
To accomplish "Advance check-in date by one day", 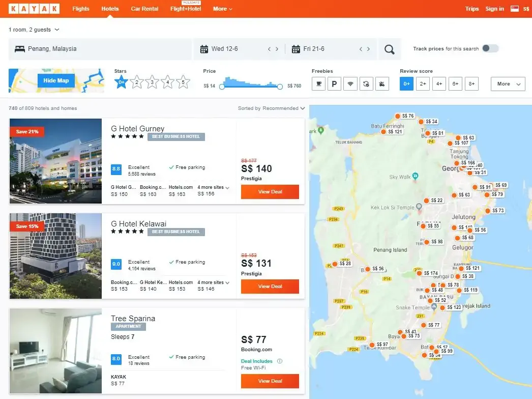I will click(x=277, y=49).
